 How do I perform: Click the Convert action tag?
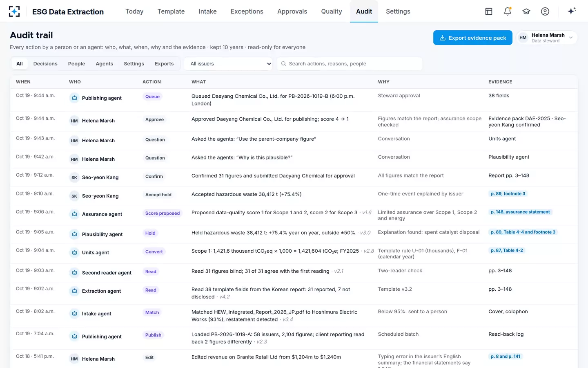tap(154, 252)
